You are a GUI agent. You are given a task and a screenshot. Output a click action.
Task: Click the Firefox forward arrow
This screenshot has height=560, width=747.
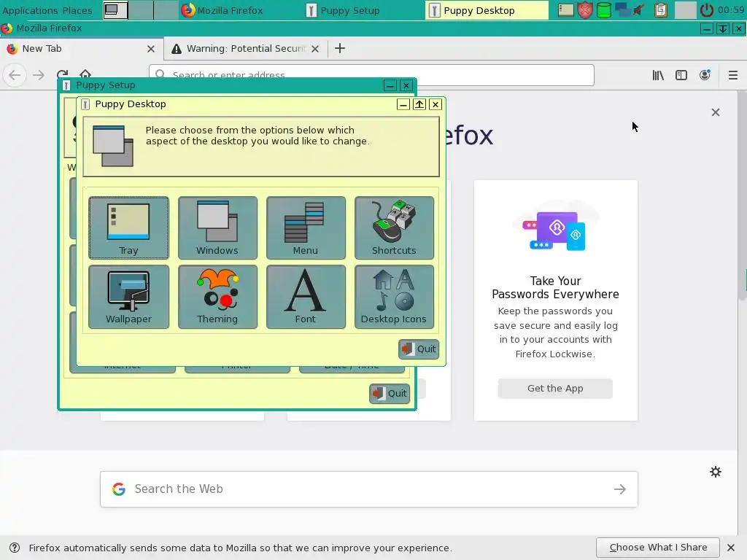39,75
